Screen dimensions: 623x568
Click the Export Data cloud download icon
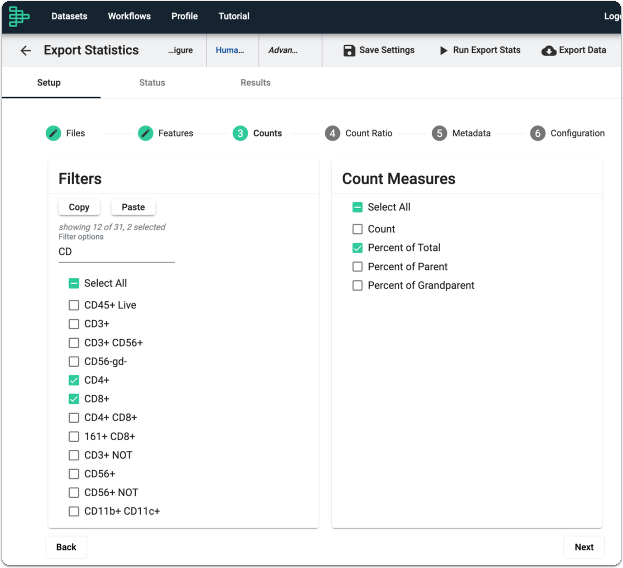coord(548,50)
